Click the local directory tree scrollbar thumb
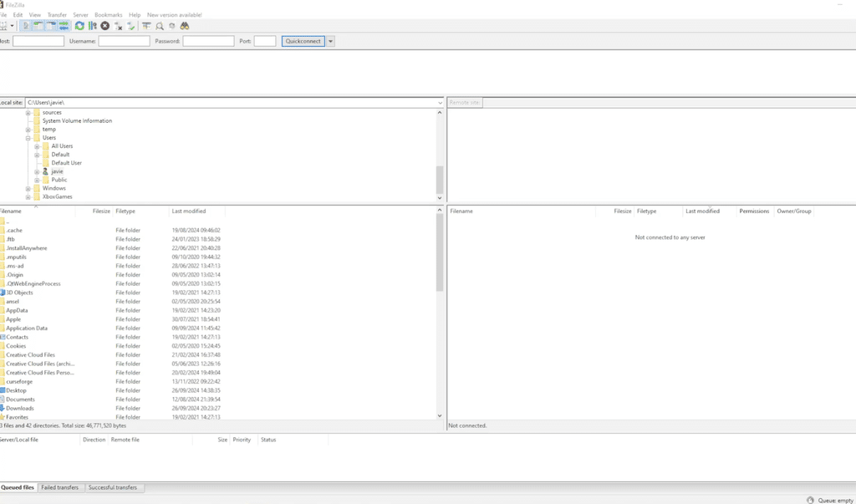Viewport: 856px width, 504px height. tap(440, 179)
